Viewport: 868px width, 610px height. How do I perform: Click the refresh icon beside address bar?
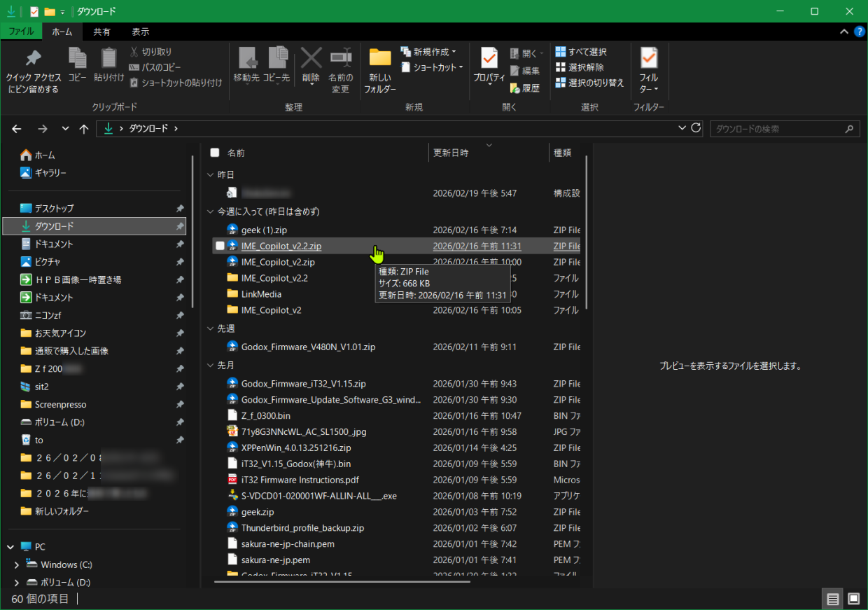696,128
